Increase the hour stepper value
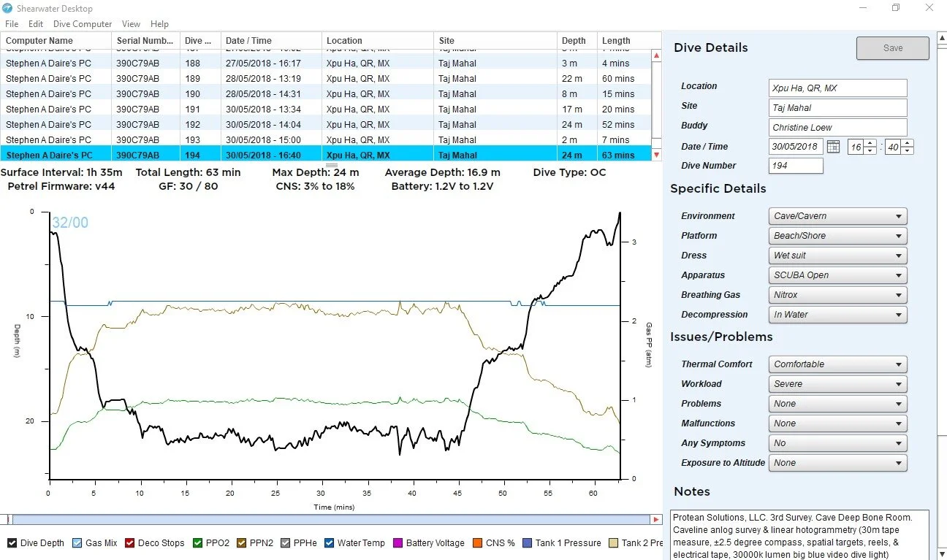Image resolution: width=947 pixels, height=560 pixels. [x=870, y=143]
